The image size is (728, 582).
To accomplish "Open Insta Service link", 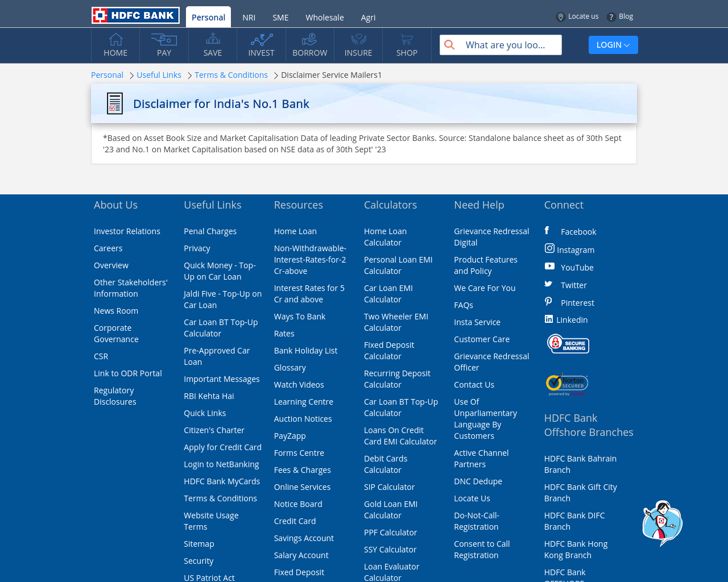I will tap(477, 322).
